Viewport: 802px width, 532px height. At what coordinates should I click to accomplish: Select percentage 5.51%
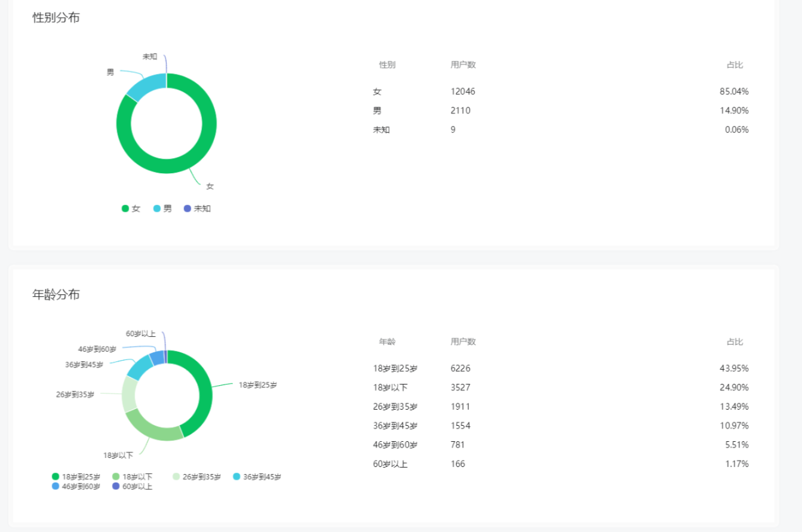(736, 445)
